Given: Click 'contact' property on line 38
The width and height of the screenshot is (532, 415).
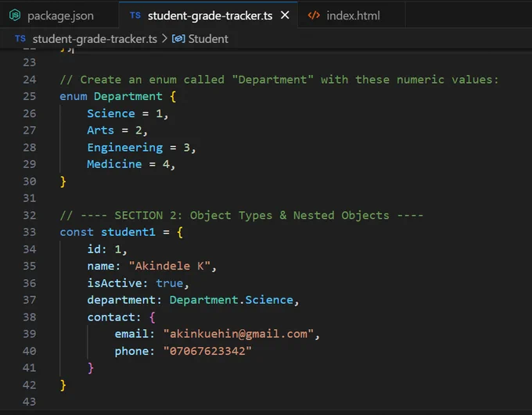Looking at the screenshot, I should 111,317.
